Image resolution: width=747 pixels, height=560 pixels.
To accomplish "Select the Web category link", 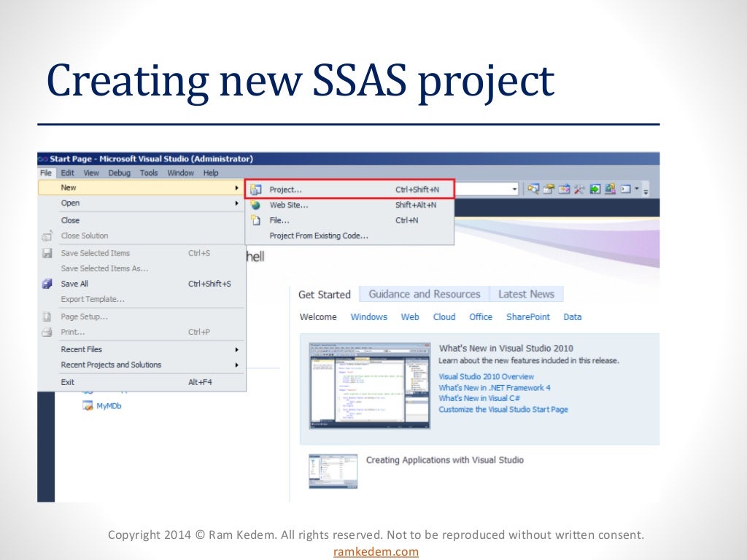I will [x=410, y=317].
